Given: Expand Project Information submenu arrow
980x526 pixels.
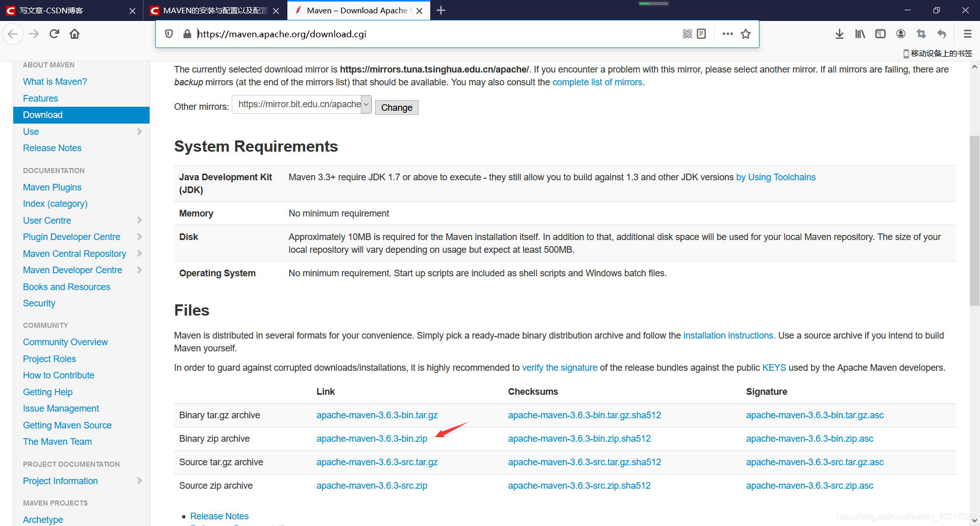Looking at the screenshot, I should (x=139, y=481).
